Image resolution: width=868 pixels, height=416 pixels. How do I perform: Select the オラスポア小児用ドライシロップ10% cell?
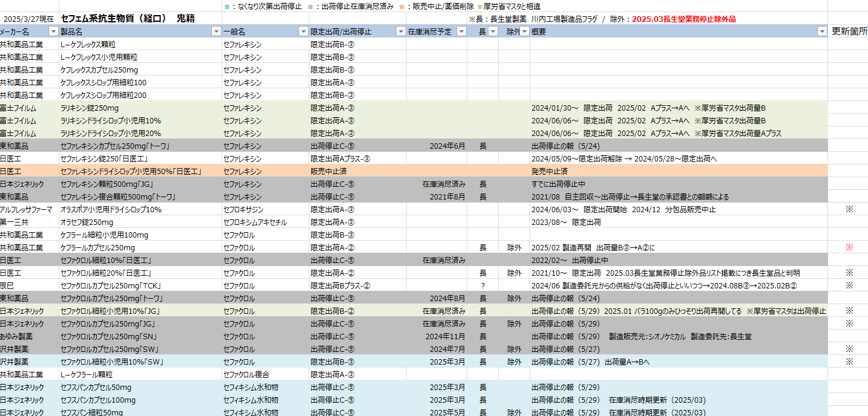click(140, 209)
